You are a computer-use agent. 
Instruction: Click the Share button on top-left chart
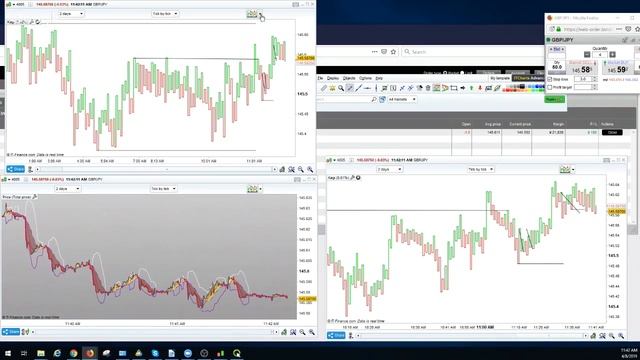coord(16,169)
